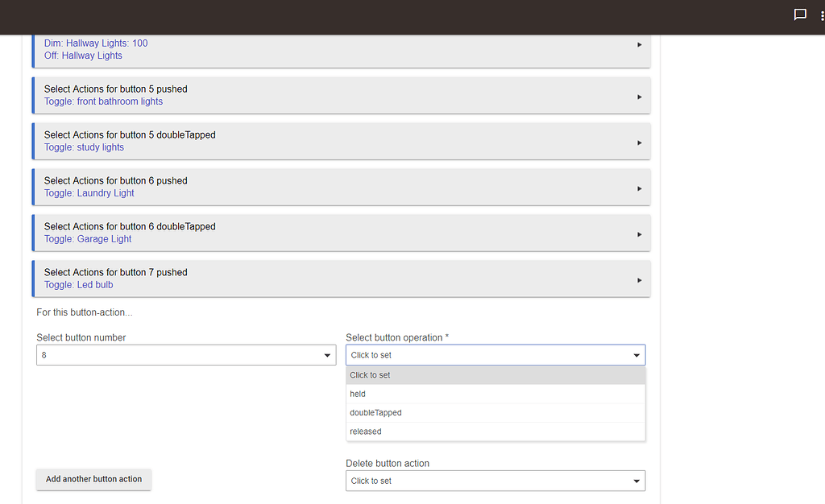This screenshot has height=504, width=825.
Task: Open 'Toggle: Led bulb' action
Action: pyautogui.click(x=78, y=285)
